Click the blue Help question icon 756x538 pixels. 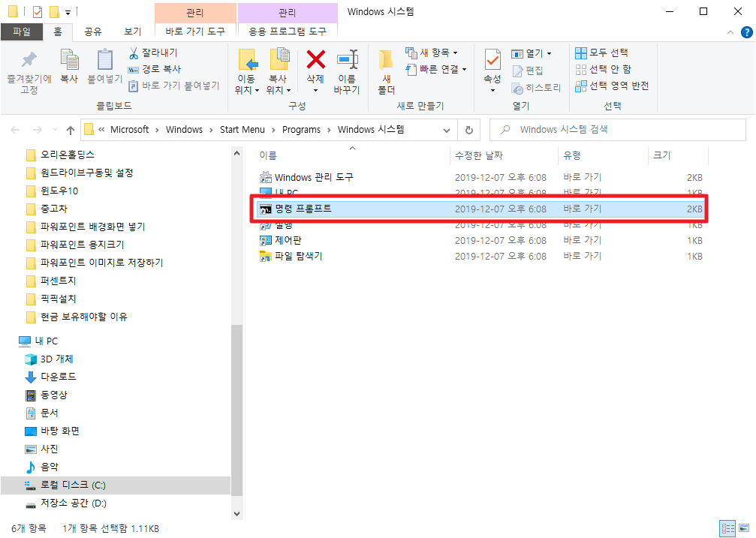click(x=746, y=32)
